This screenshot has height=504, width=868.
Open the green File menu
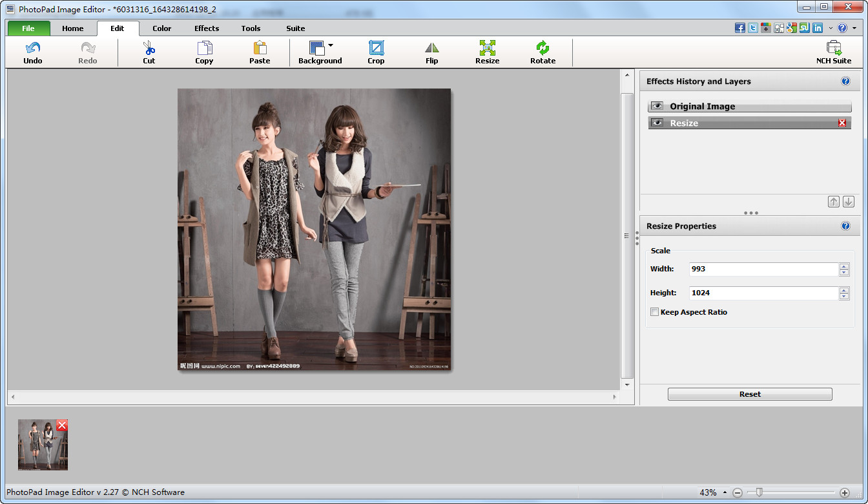click(x=28, y=28)
